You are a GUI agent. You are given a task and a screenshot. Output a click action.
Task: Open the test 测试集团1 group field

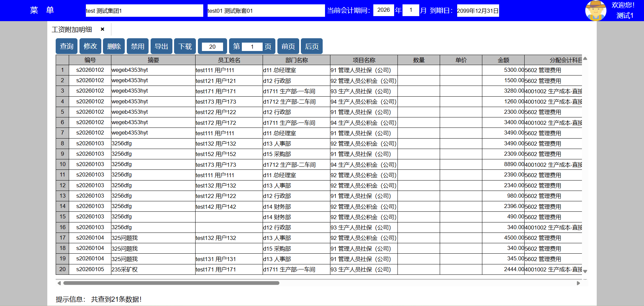click(x=144, y=11)
